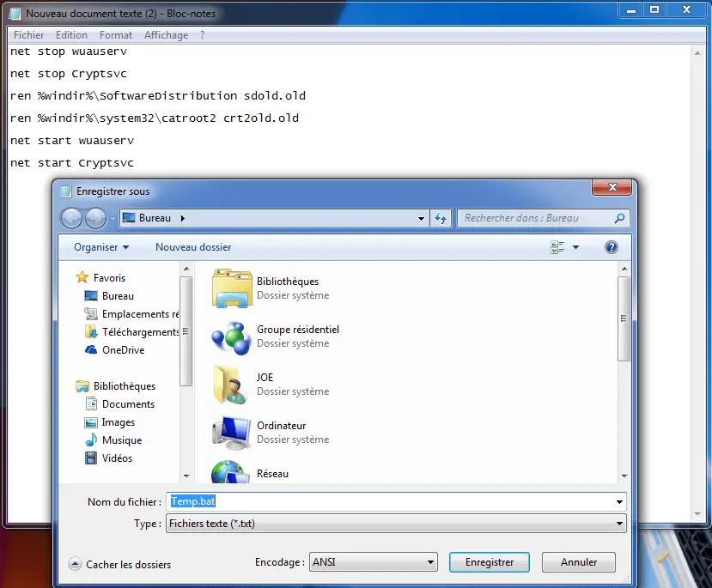
Task: Click the Rechercher dans Bureau search box
Action: click(543, 218)
